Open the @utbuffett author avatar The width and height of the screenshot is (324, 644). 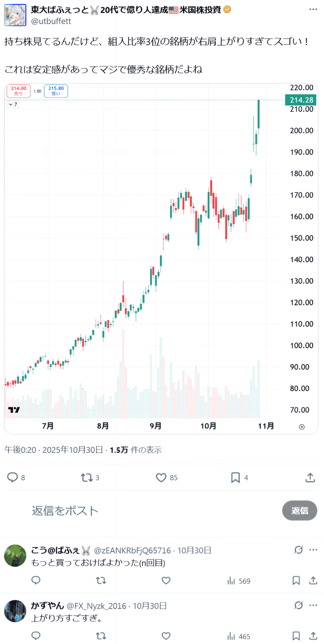pos(15,15)
